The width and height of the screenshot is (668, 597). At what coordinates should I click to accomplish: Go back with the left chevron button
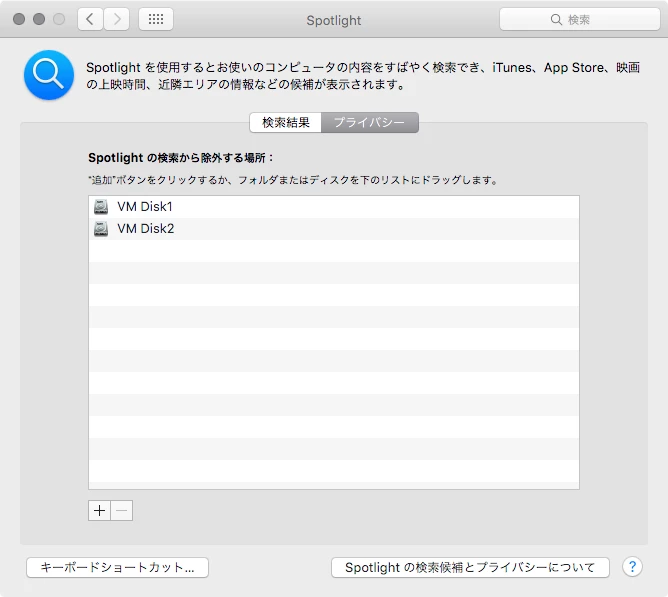pos(90,19)
